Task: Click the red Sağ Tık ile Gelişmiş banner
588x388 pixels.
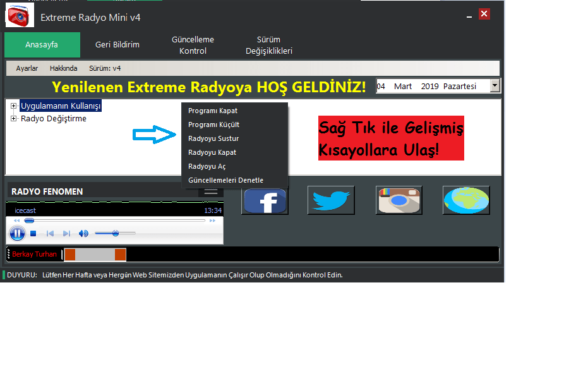Action: tap(391, 138)
